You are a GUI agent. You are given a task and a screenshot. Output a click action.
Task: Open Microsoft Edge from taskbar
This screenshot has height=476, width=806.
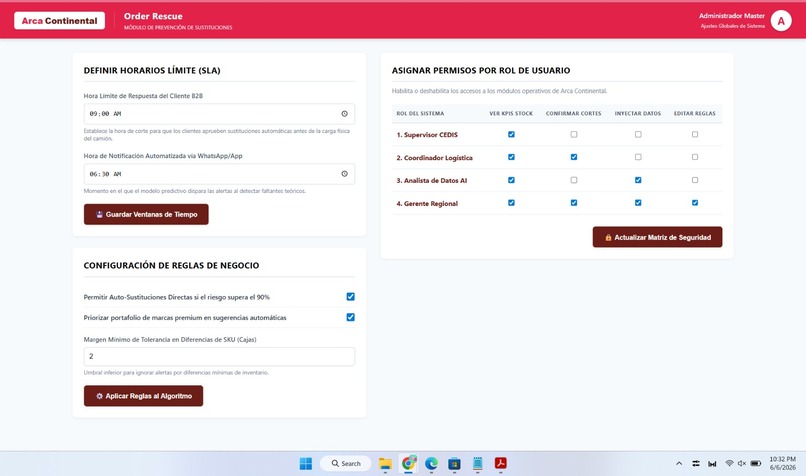pyautogui.click(x=431, y=464)
